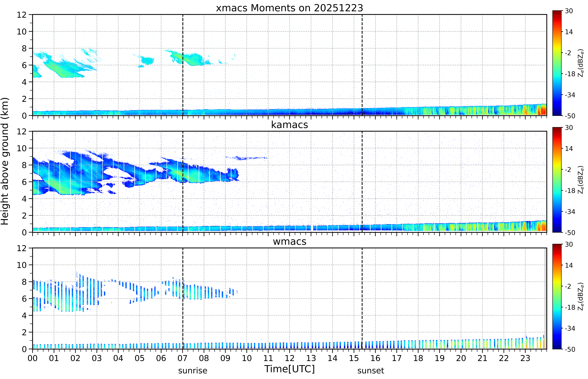Click the sunrise dashed line in the xmacs panel
The height and width of the screenshot is (379, 588).
click(x=183, y=65)
